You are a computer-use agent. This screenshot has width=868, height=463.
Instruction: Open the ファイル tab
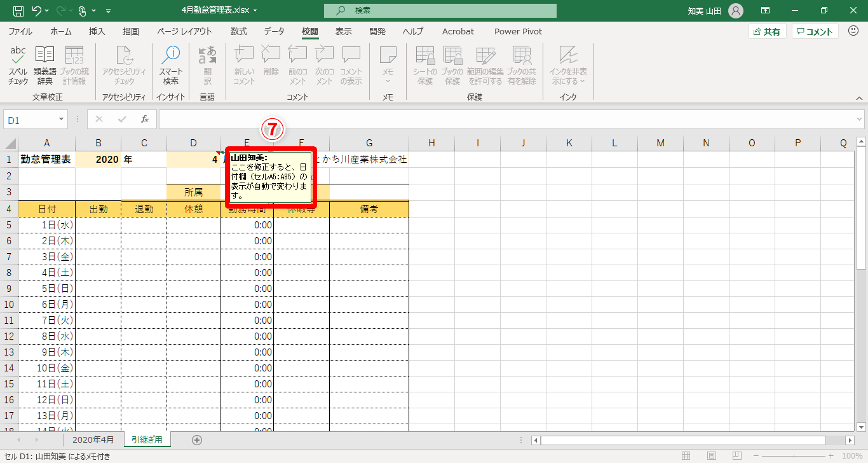click(20, 31)
